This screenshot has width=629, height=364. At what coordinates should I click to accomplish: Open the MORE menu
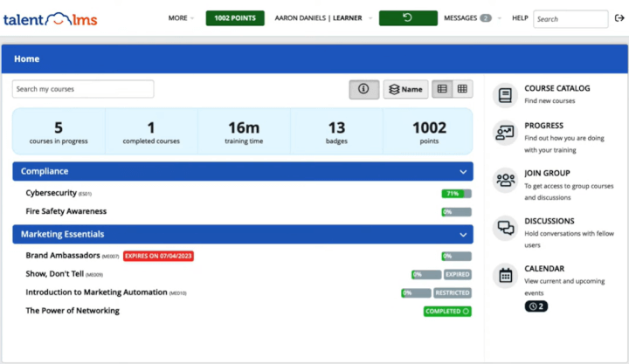181,18
